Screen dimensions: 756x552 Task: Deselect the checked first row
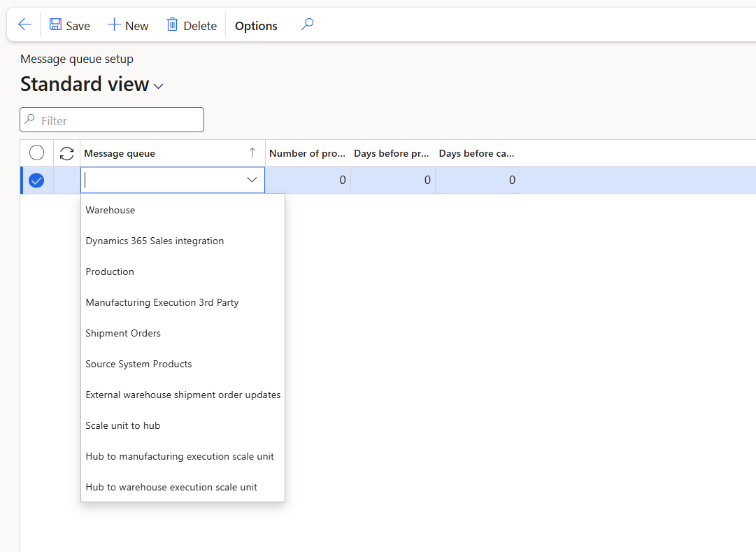36,181
